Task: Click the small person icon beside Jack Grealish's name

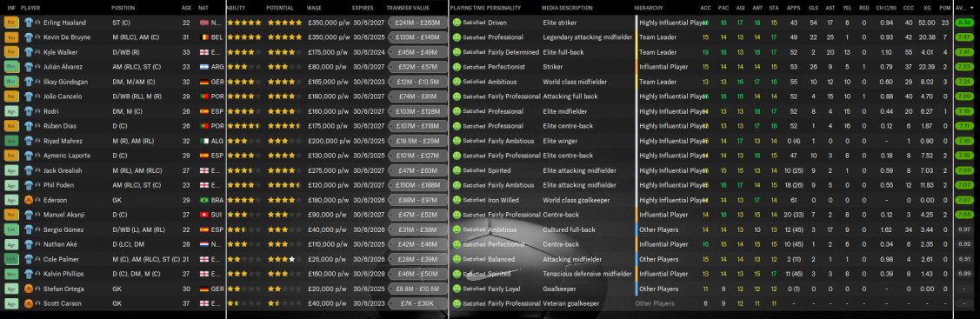Action: coord(37,170)
